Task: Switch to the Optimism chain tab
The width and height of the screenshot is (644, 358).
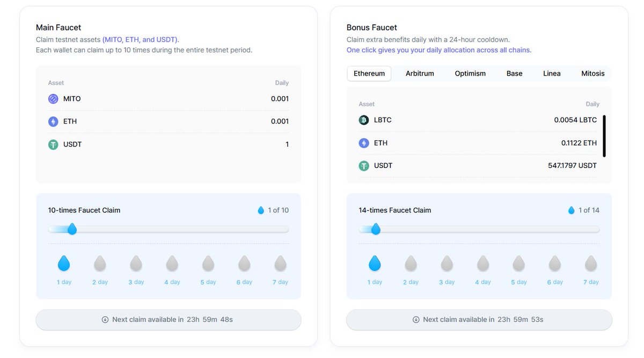Action: (x=470, y=74)
